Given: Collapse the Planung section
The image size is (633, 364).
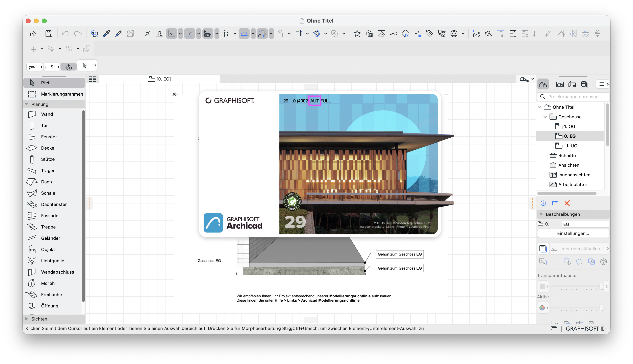Looking at the screenshot, I should tap(27, 104).
